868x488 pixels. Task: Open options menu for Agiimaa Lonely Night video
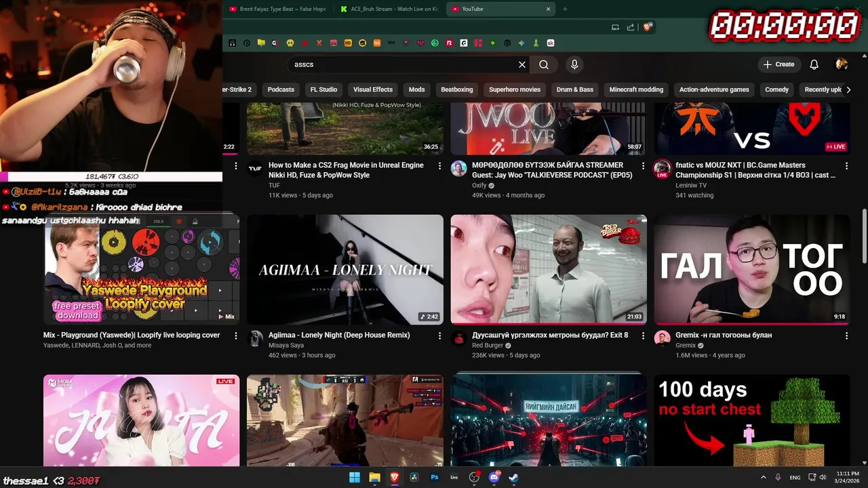point(439,335)
